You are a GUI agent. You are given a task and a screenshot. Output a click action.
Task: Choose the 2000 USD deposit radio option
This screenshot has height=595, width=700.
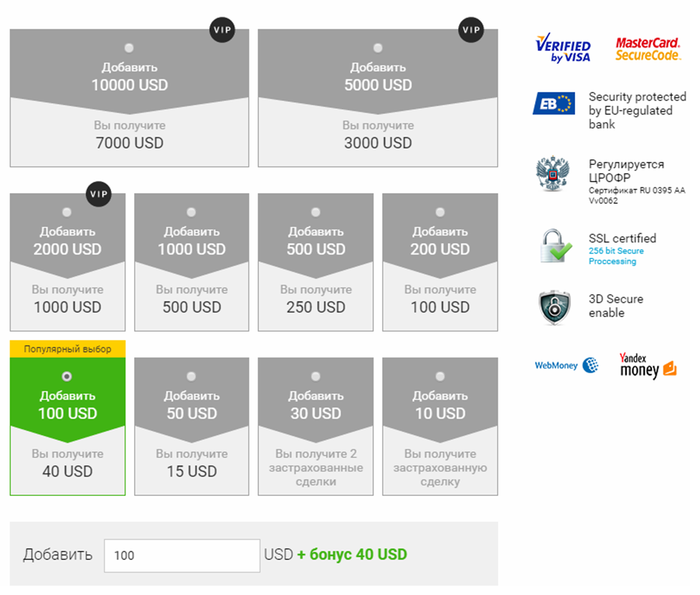(x=67, y=212)
